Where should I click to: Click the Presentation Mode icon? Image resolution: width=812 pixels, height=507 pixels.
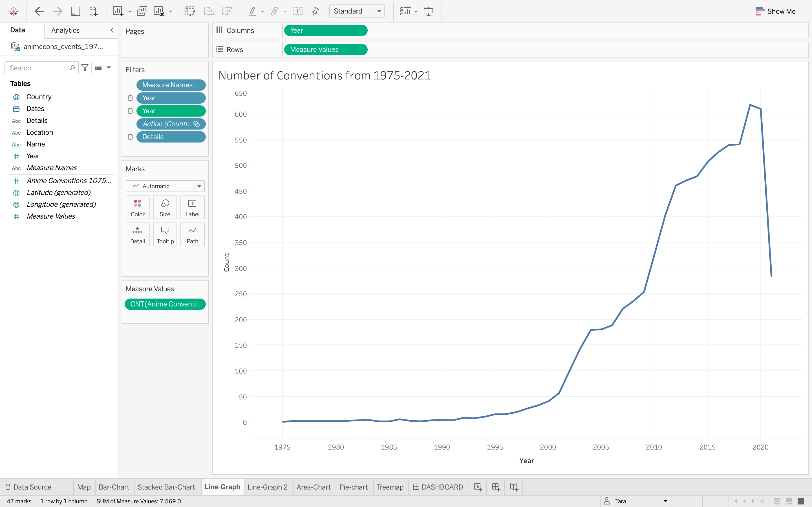429,11
